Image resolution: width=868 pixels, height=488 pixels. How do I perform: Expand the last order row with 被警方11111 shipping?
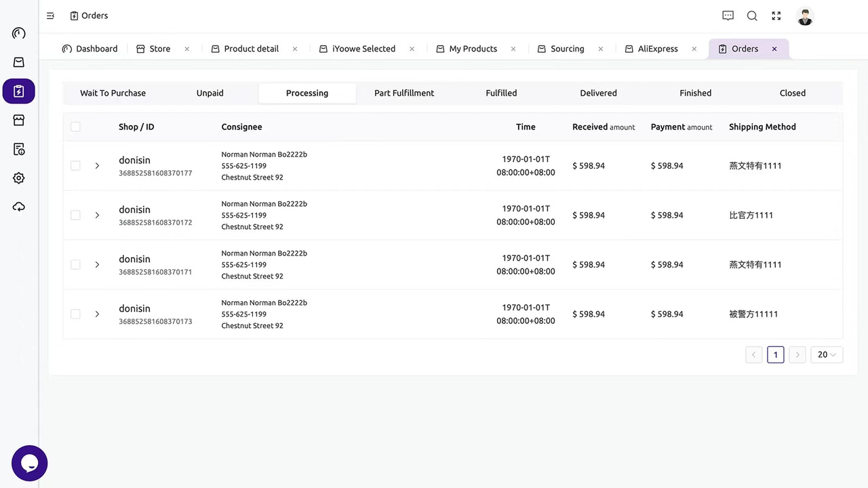tap(97, 314)
